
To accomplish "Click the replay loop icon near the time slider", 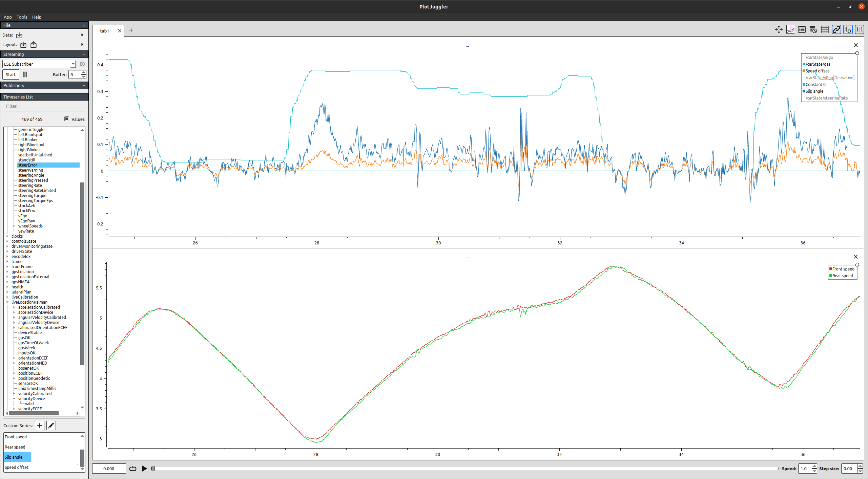I will point(132,469).
